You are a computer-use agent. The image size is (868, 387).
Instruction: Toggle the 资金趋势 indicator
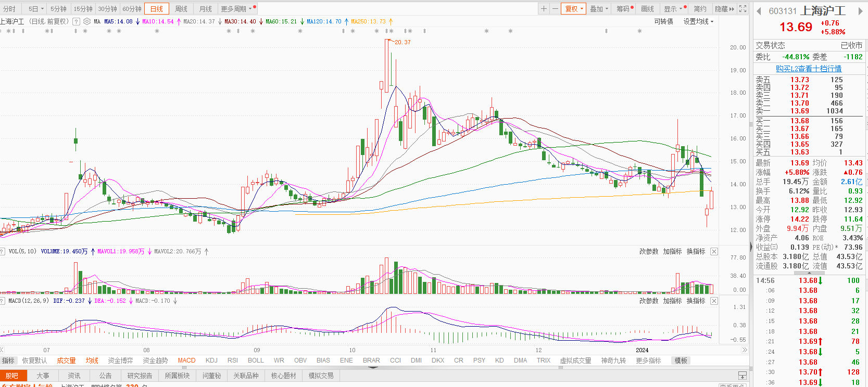[155, 360]
